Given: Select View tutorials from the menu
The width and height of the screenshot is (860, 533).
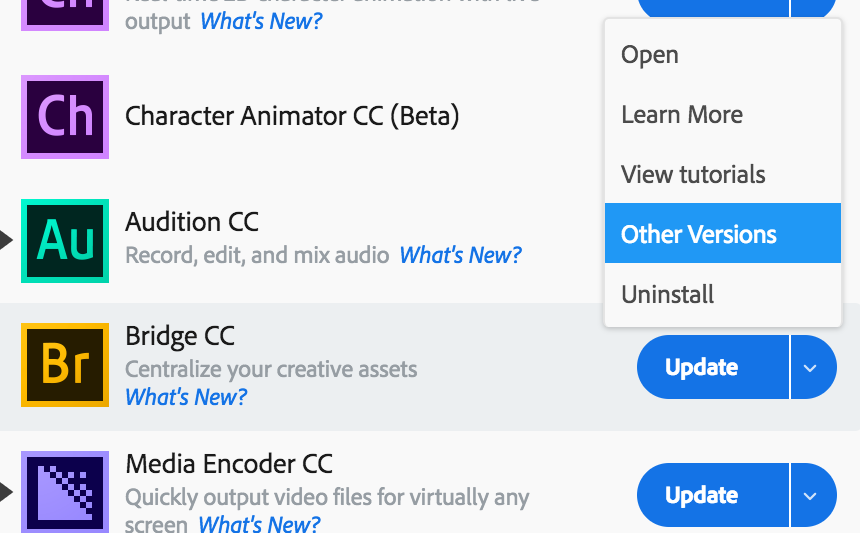Looking at the screenshot, I should [x=693, y=175].
